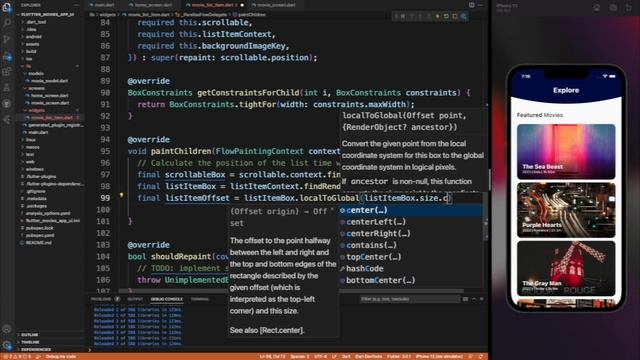640x360 pixels.
Task: Click the debug console filter input field
Action: pos(409,299)
